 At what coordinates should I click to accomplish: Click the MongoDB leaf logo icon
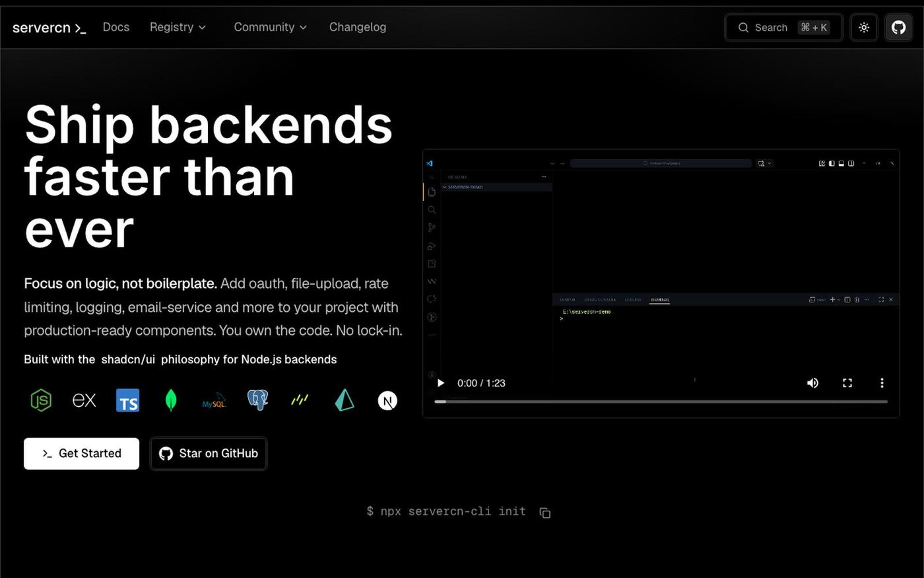tap(171, 400)
